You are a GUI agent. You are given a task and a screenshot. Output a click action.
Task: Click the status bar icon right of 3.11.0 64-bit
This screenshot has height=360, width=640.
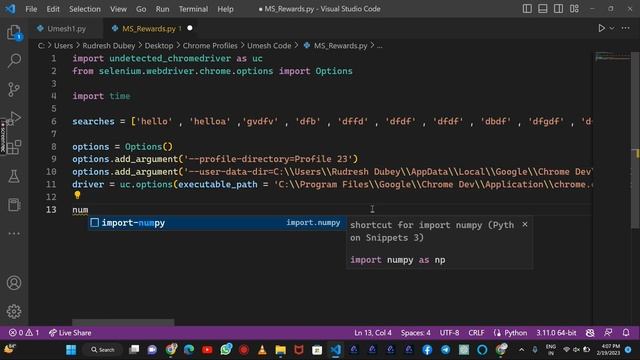coord(590,333)
